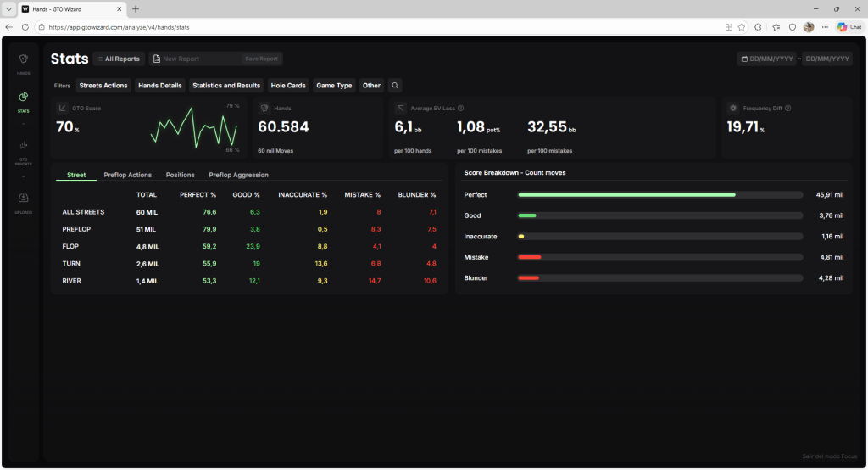Screen dimensions: 868x470
Task: Select the Preflop Aggression tab
Action: coord(238,175)
